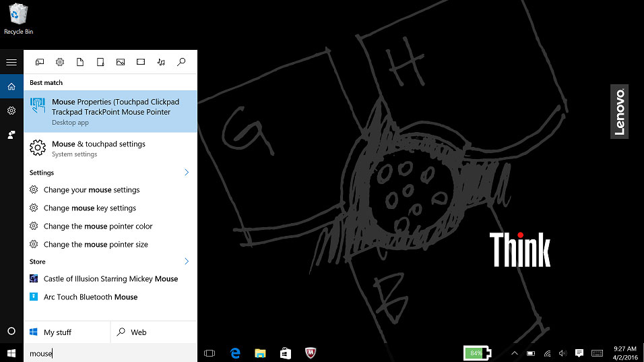Open the Windows Start button
Screen dimensions: 644x362
click(x=11, y=353)
